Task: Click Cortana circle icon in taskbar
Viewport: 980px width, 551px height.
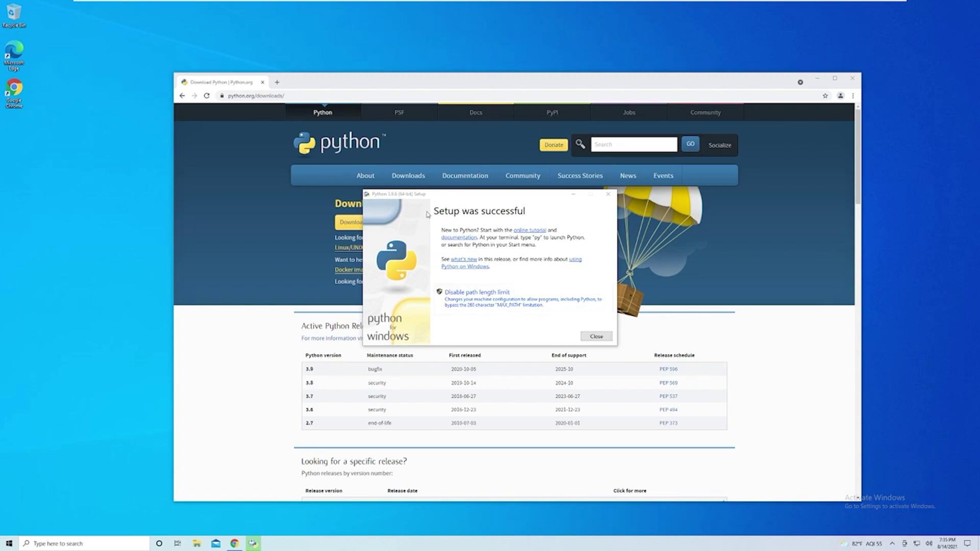Action: 159,543
